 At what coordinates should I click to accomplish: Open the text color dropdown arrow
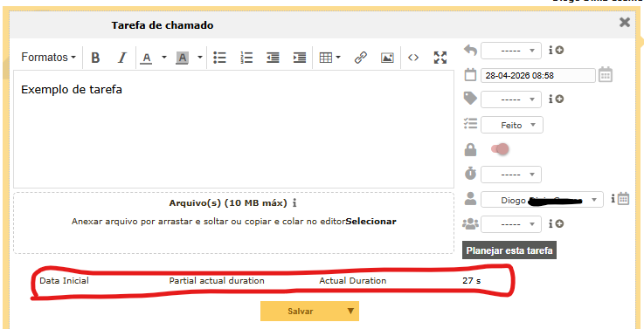(164, 58)
